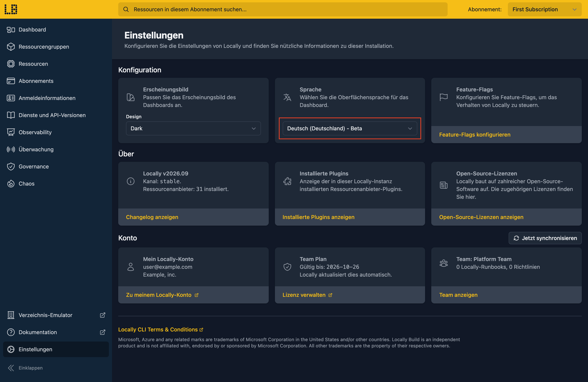
Task: Open Locally CLI Terms & Conditions link
Action: point(161,329)
